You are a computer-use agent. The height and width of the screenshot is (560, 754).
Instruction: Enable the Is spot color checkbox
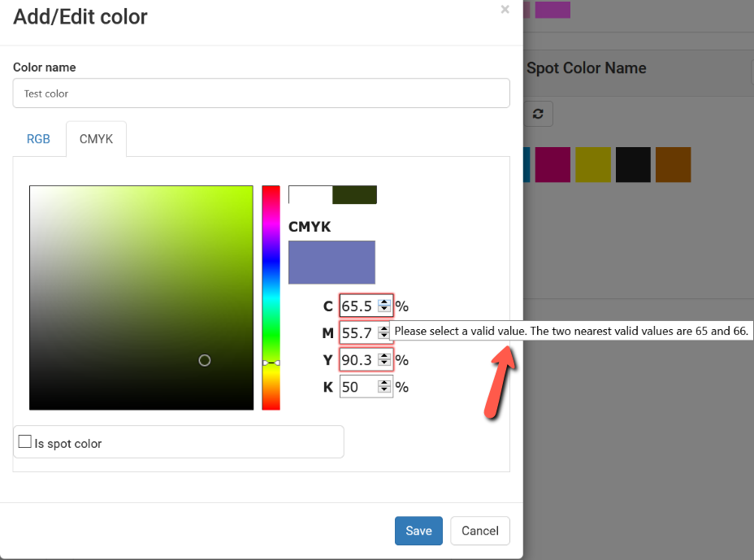coord(24,441)
